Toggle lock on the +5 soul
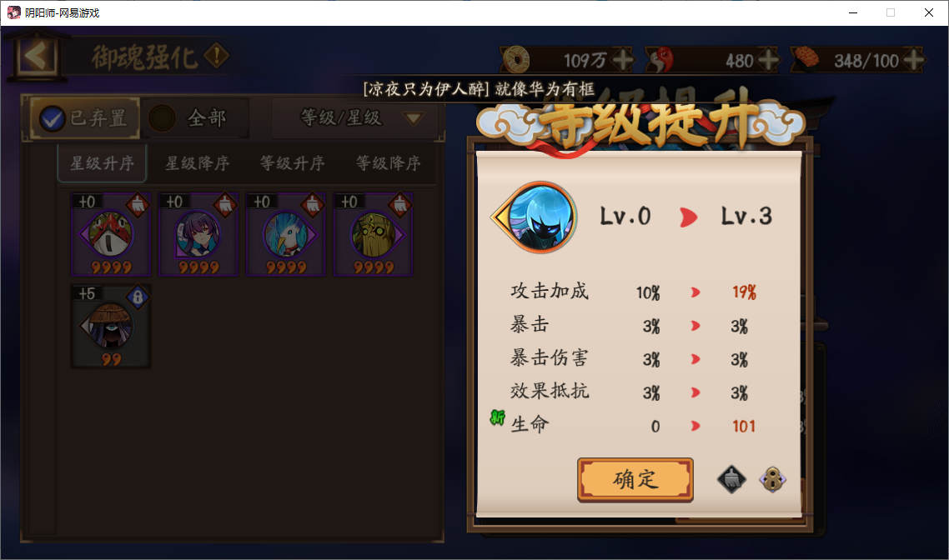The image size is (949, 560). click(x=138, y=297)
